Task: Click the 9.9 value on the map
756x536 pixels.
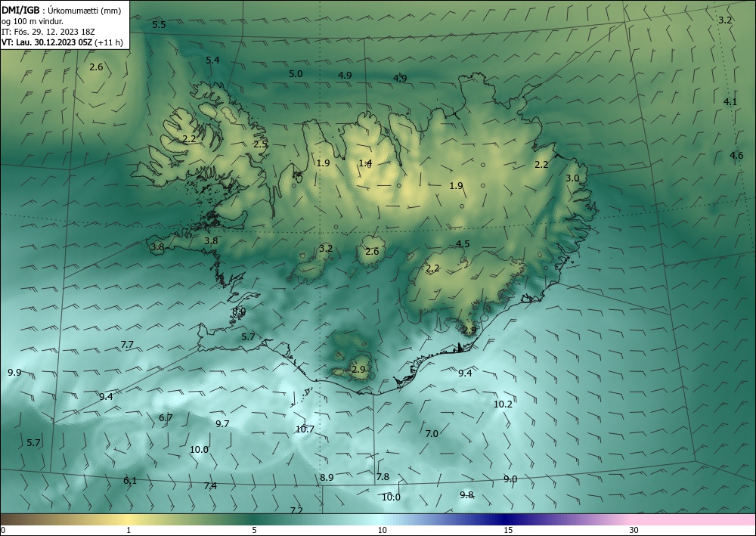Action: coord(14,372)
